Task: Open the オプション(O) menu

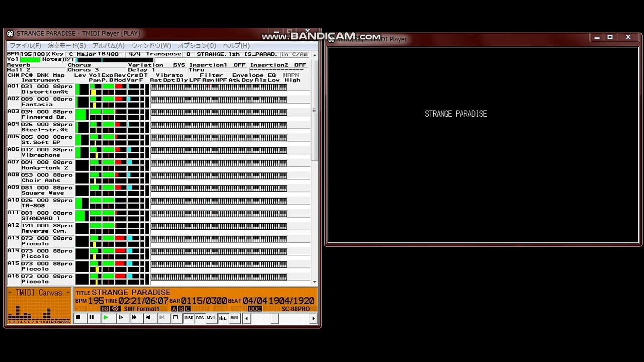Action: tap(197, 45)
